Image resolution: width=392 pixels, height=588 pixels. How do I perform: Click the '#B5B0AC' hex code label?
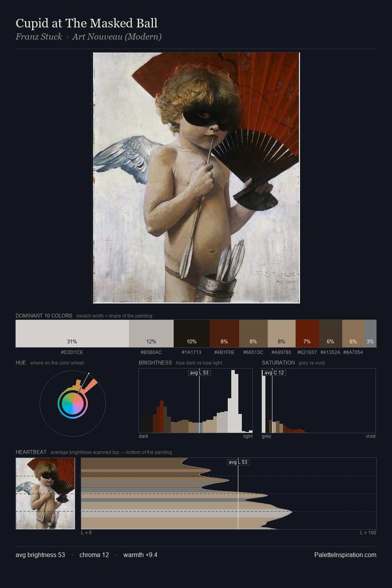click(x=151, y=352)
